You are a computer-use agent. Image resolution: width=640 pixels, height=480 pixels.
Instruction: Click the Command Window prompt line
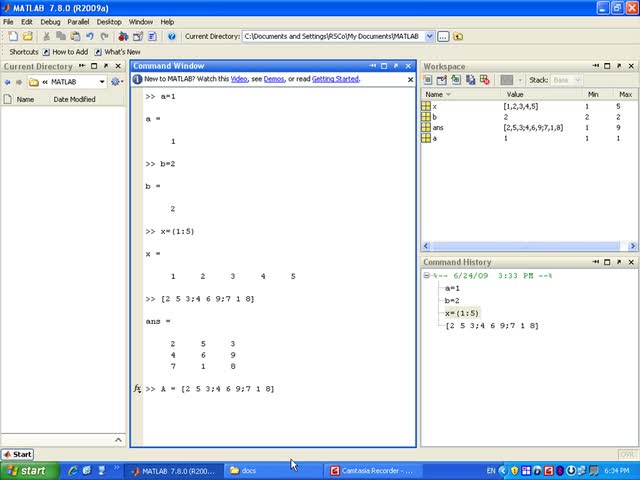click(x=210, y=389)
